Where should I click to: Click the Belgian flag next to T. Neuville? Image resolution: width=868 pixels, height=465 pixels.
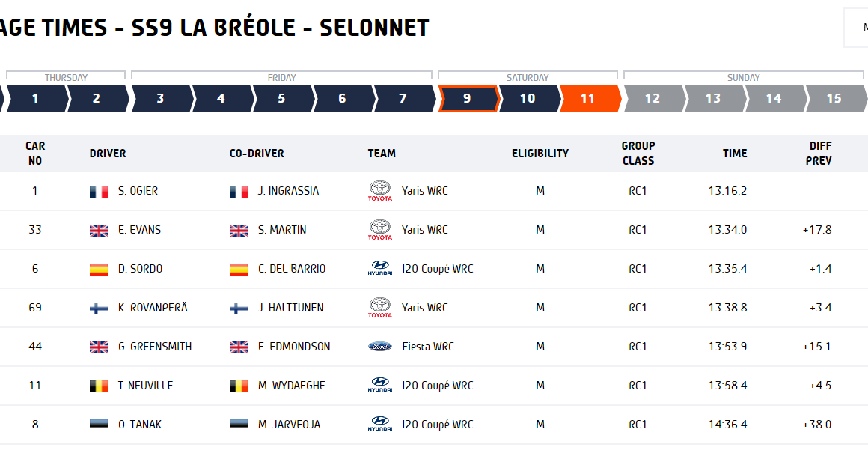click(99, 386)
